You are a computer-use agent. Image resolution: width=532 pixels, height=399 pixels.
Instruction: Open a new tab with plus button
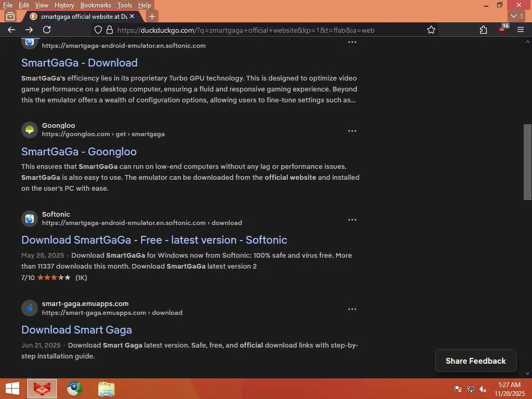tap(152, 16)
